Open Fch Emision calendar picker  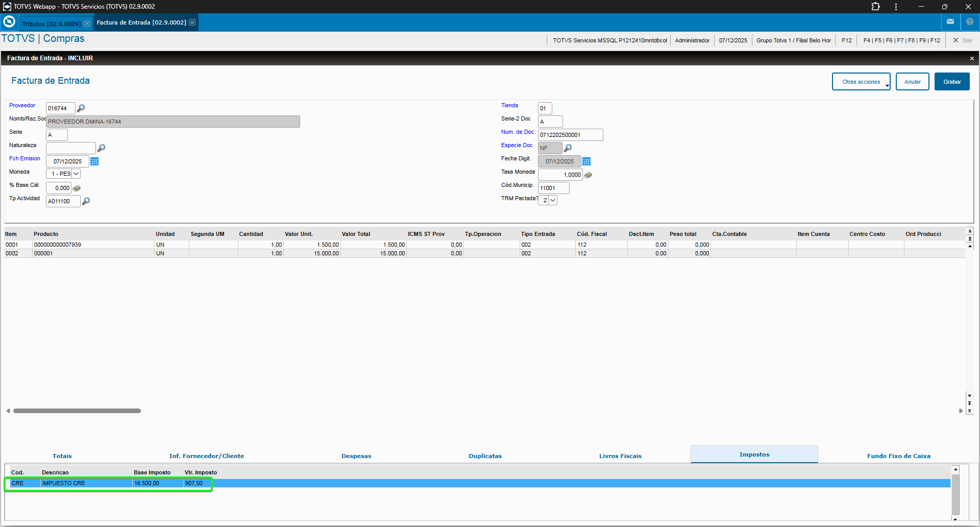(94, 161)
